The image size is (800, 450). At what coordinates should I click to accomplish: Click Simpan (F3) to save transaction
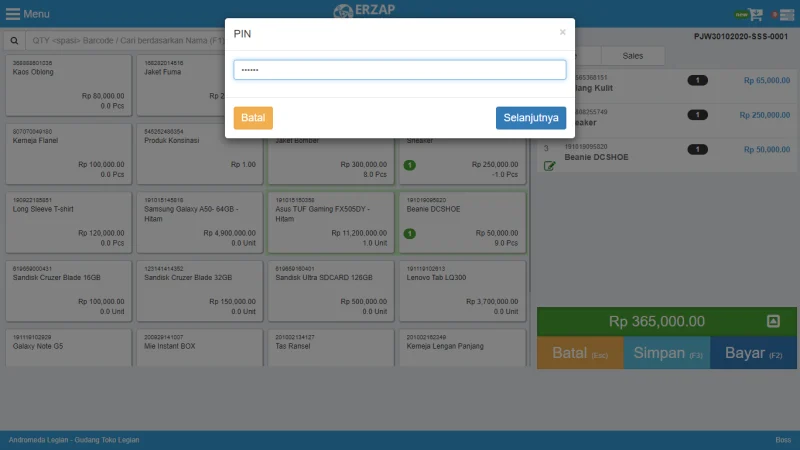click(x=666, y=353)
